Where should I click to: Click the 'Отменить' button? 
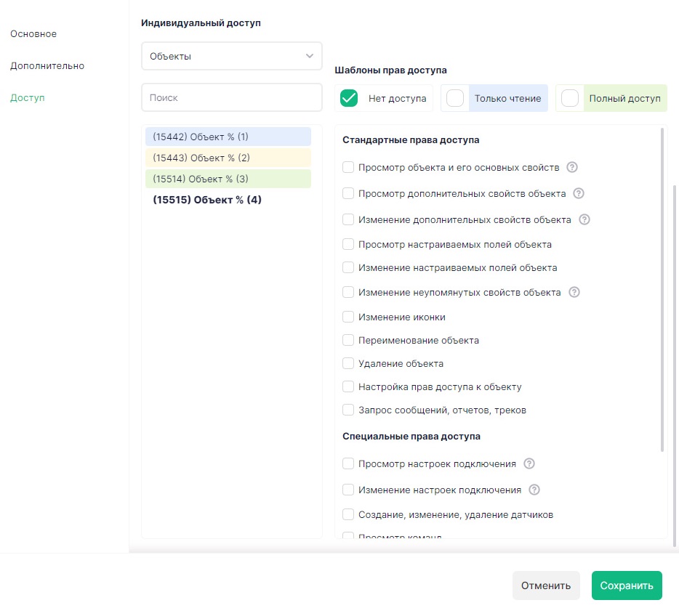tap(546, 585)
